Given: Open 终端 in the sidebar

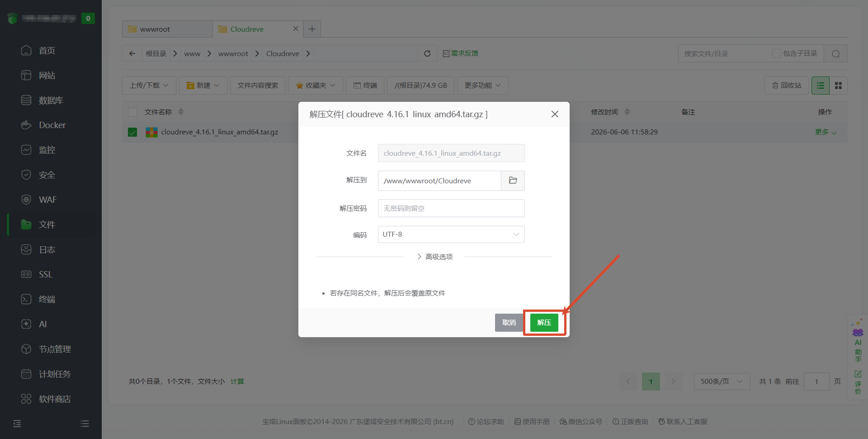Looking at the screenshot, I should [47, 299].
